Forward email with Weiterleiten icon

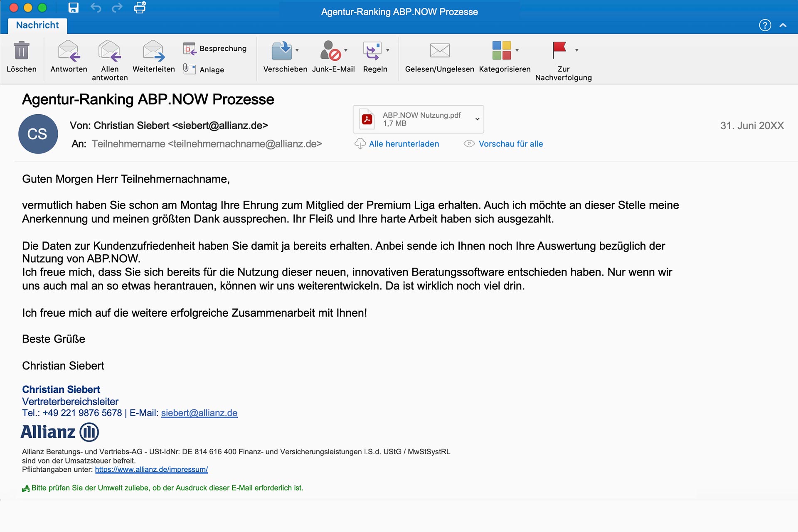click(153, 51)
